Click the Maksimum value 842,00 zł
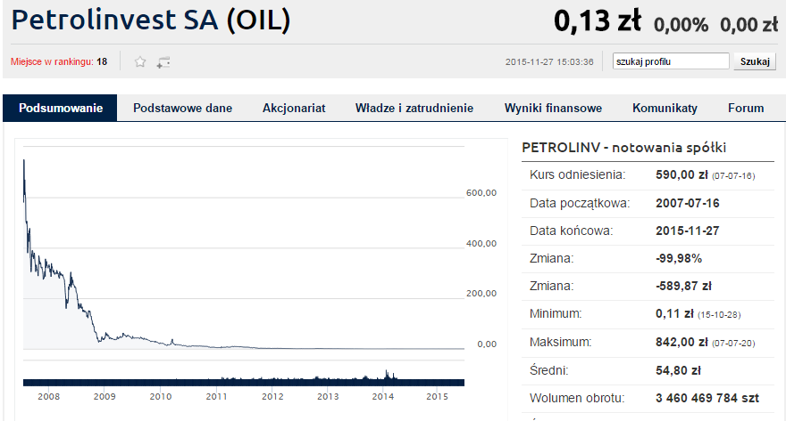Image resolution: width=786 pixels, height=421 pixels. point(682,342)
